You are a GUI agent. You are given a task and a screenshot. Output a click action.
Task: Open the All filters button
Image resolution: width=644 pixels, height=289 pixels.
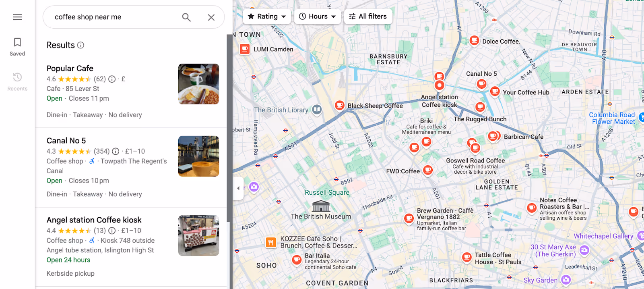point(368,17)
